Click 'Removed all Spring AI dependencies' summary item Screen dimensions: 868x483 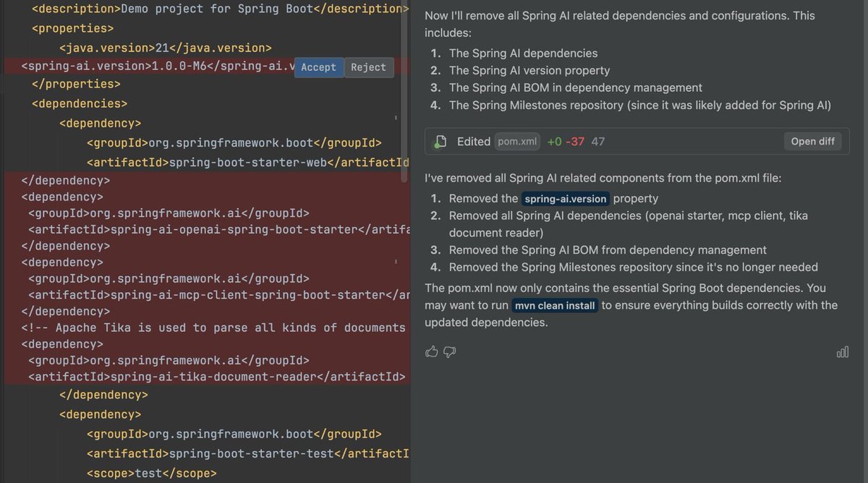(629, 224)
